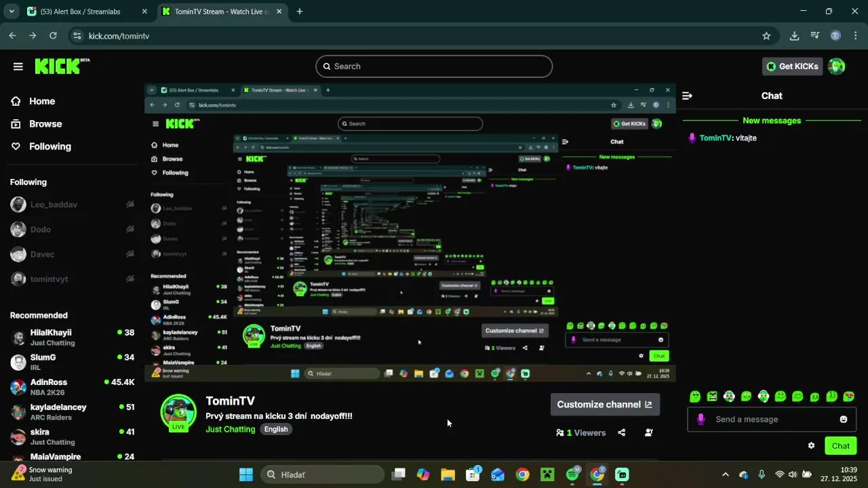Screen dimensions: 868x488
Task: Open kayladelancey recommended channel
Action: [x=72, y=412]
